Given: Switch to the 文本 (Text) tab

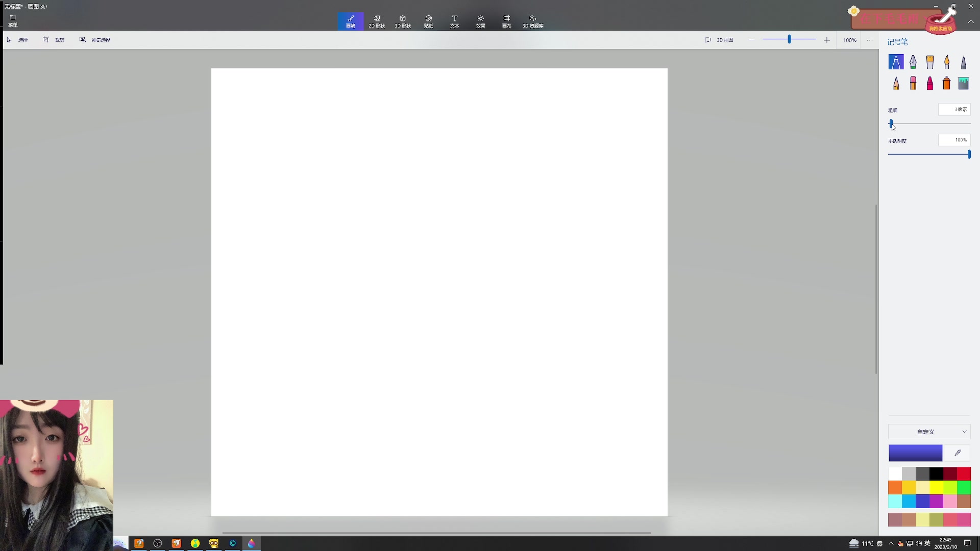Looking at the screenshot, I should pos(455,21).
